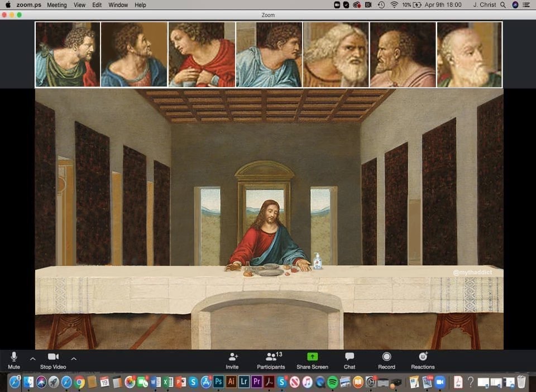The width and height of the screenshot is (536, 392).
Task: Stop Video in the meeting toolbar
Action: coord(53,360)
